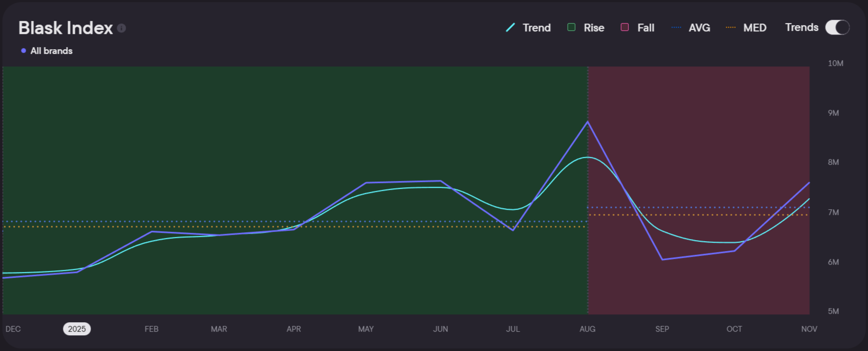This screenshot has height=351, width=868.
Task: Click the 10M value axis label
Action: click(x=836, y=63)
